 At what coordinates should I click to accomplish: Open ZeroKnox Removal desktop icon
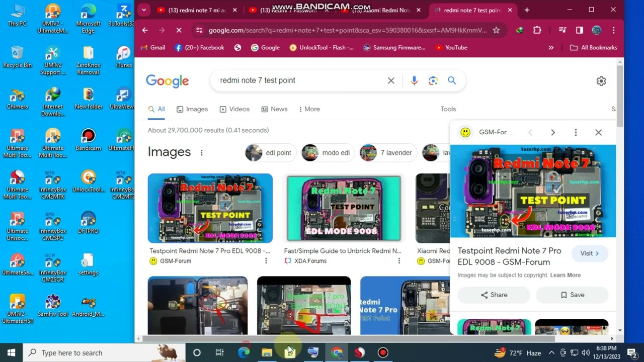(x=88, y=60)
